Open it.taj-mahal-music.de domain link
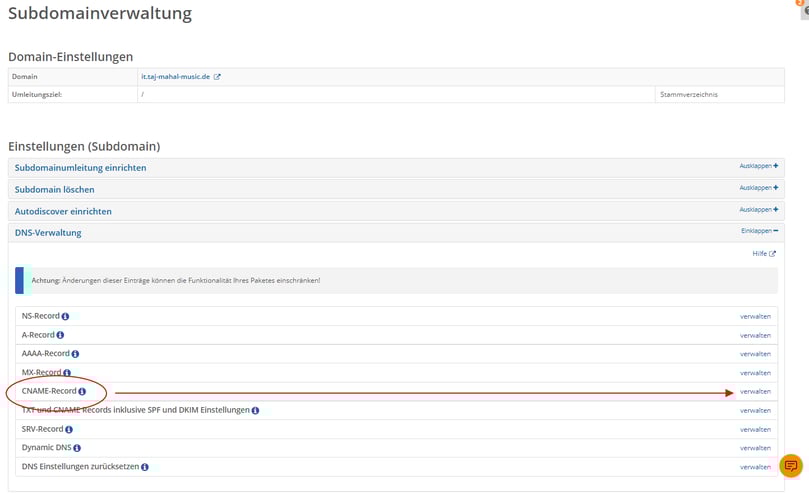 (x=175, y=77)
